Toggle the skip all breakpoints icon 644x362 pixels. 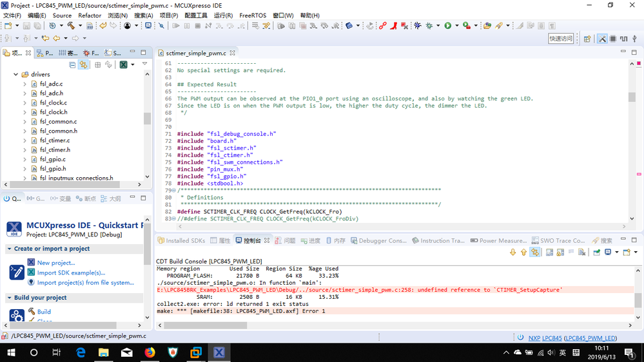pyautogui.click(x=161, y=26)
